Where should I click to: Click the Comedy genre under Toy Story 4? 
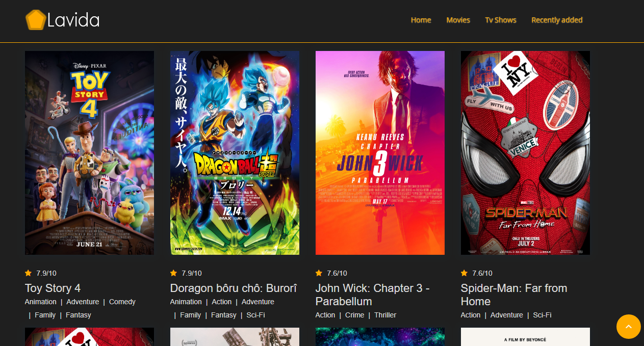(122, 302)
